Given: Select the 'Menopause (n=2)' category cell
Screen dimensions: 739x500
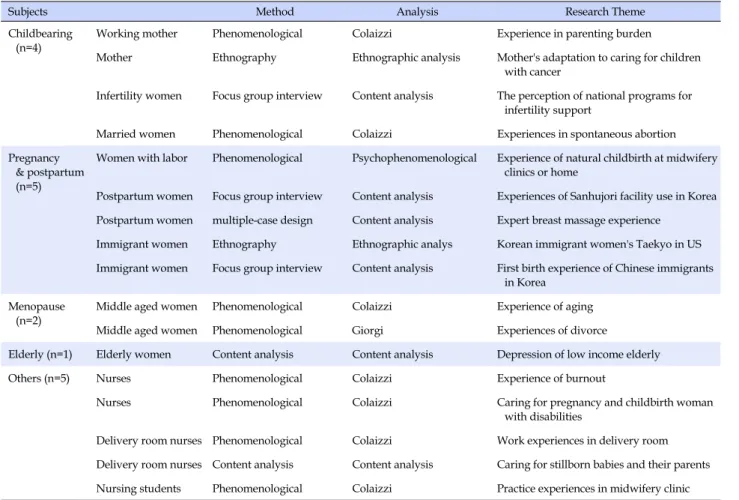Looking at the screenshot, I should tap(37, 313).
